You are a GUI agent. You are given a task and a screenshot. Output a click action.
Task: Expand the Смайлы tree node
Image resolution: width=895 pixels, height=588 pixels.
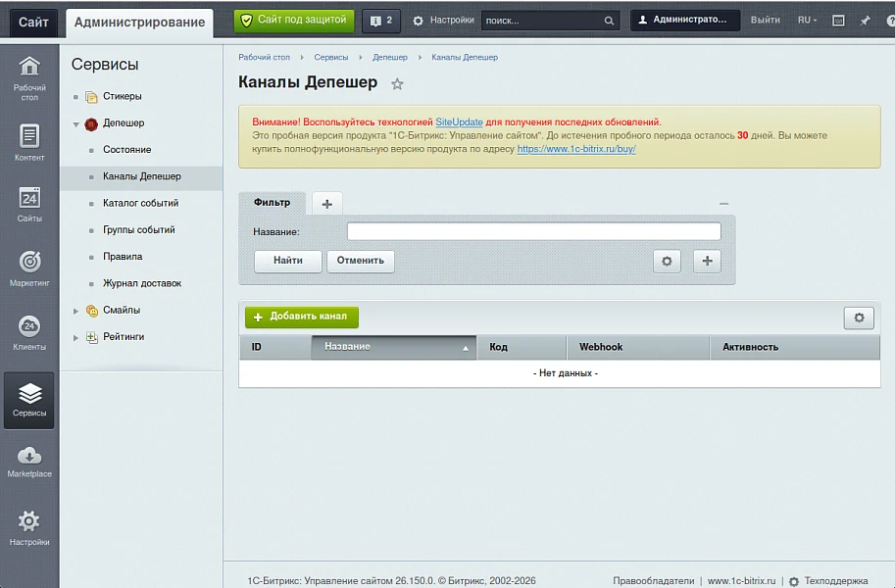click(x=75, y=311)
